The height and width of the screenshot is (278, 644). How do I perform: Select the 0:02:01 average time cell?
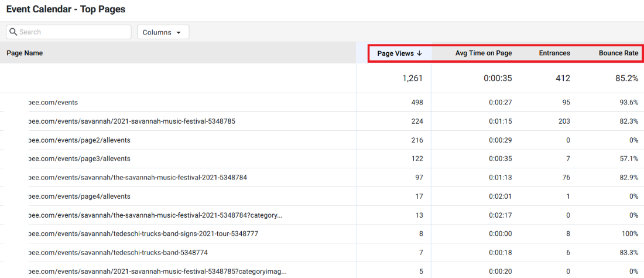tap(500, 196)
